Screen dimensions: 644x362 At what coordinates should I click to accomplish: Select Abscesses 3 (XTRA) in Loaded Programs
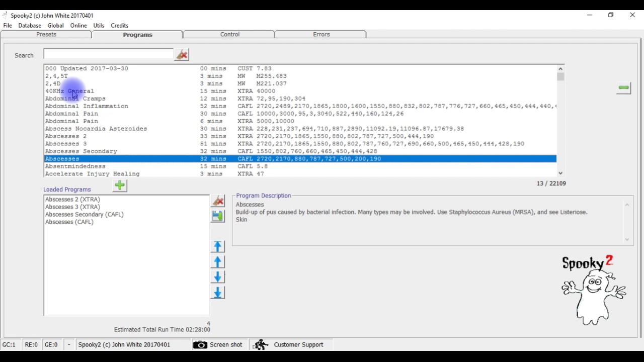[72, 207]
